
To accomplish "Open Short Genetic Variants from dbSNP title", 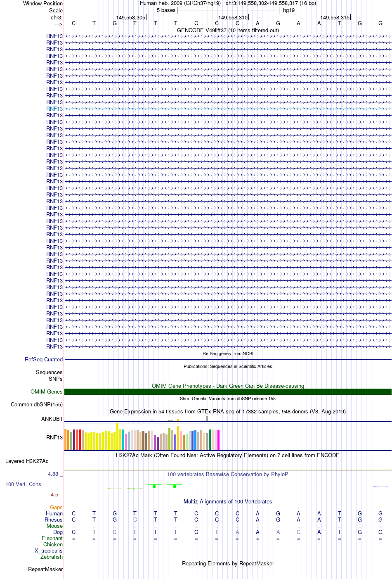I will click(228, 399).
